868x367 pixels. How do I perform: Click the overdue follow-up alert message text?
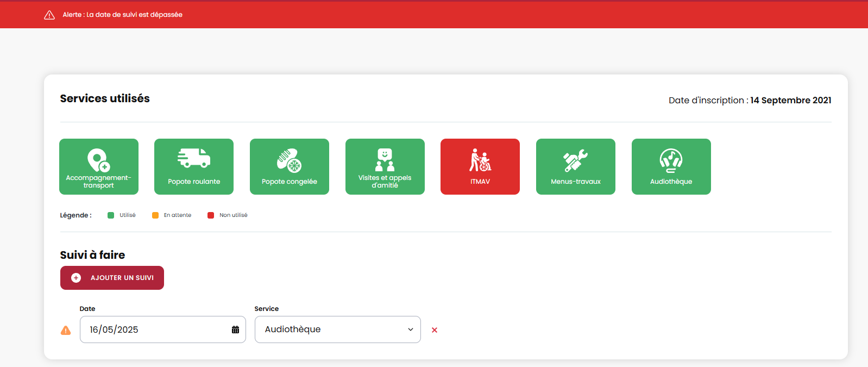(122, 15)
